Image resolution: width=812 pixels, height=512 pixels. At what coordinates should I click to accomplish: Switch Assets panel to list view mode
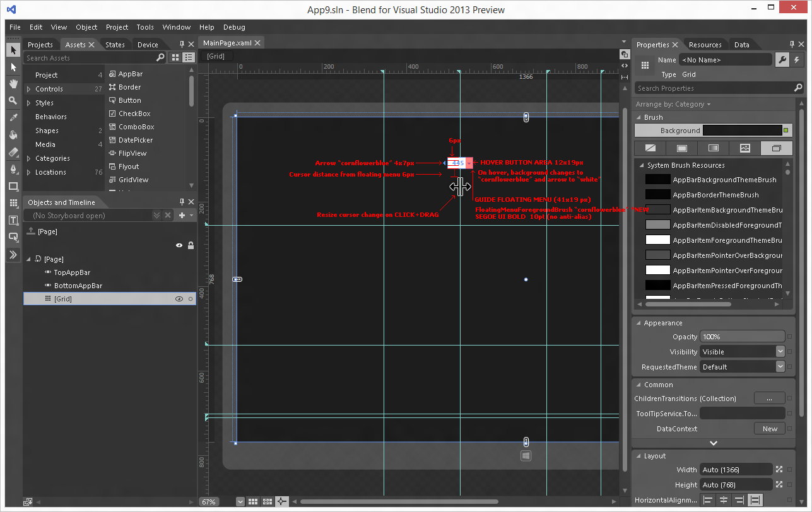coord(188,57)
